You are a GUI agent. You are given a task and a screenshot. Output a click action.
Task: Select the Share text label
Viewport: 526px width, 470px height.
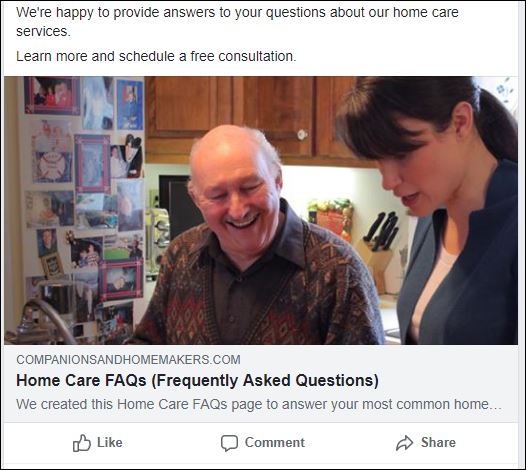pyautogui.click(x=438, y=442)
